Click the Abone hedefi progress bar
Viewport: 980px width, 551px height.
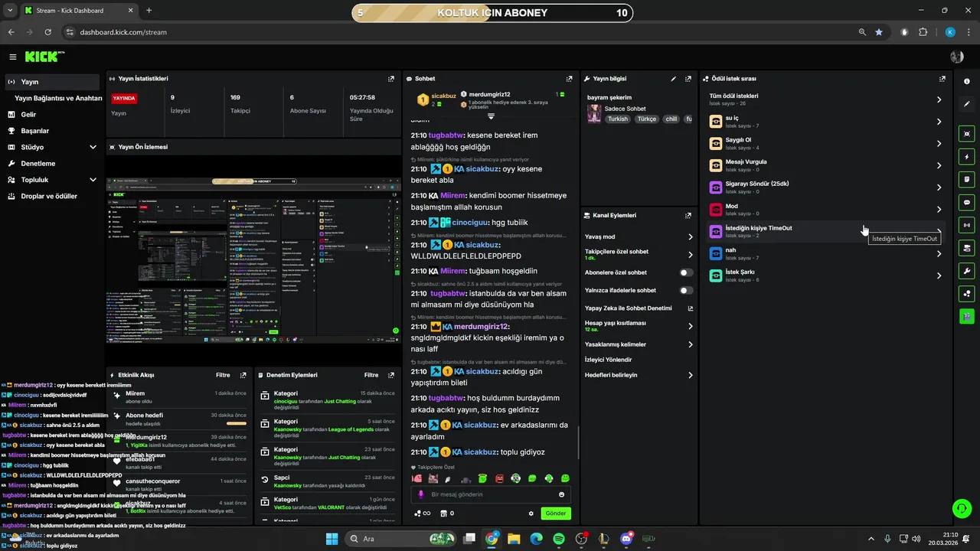pyautogui.click(x=237, y=423)
